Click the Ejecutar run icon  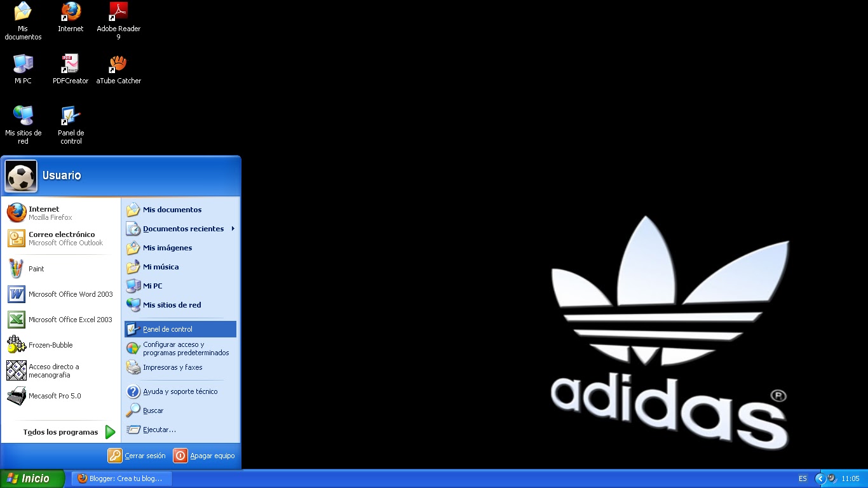pyautogui.click(x=133, y=430)
